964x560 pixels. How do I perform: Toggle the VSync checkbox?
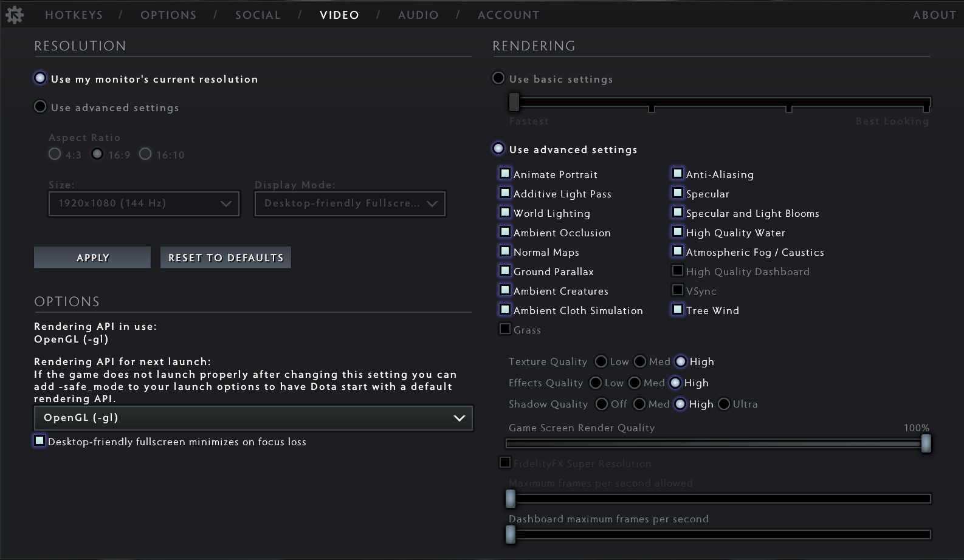click(678, 290)
